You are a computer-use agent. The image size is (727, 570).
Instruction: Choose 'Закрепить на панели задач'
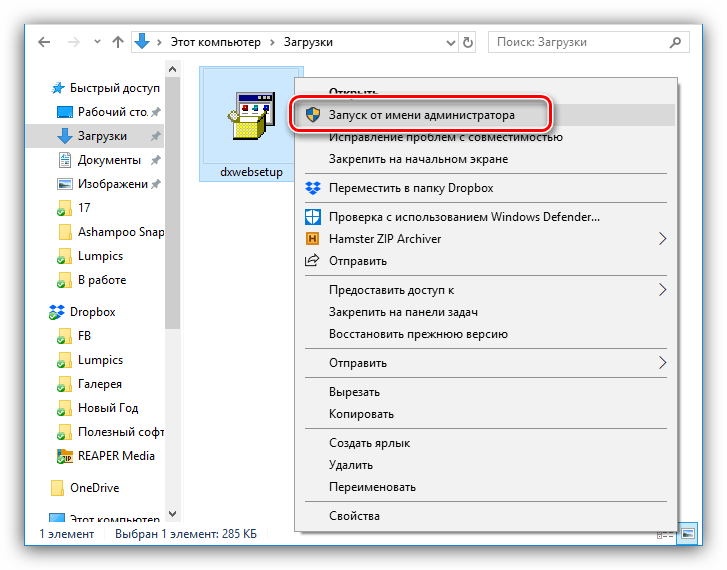coord(403,312)
